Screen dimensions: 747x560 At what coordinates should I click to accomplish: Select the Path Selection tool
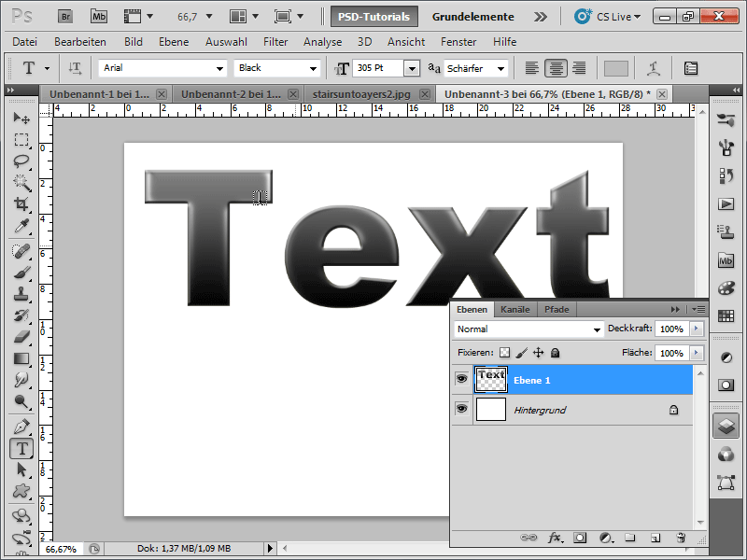coord(21,469)
